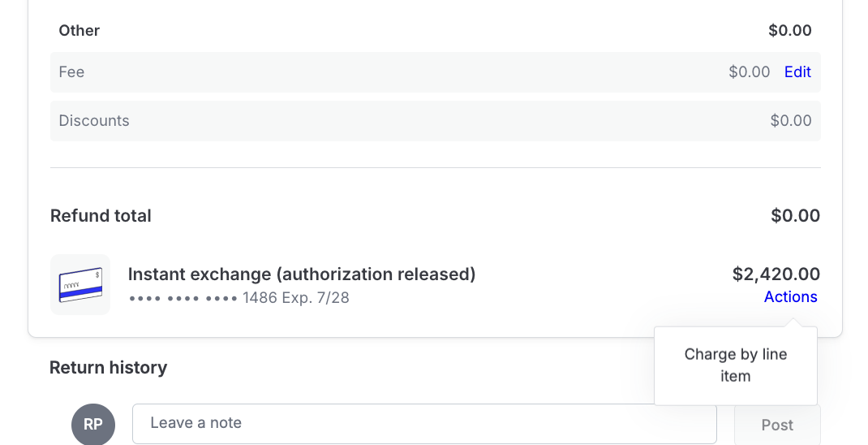Screen dimensions: 868x445
Task: Click the Instant exchange authorization released title
Action: (x=302, y=274)
